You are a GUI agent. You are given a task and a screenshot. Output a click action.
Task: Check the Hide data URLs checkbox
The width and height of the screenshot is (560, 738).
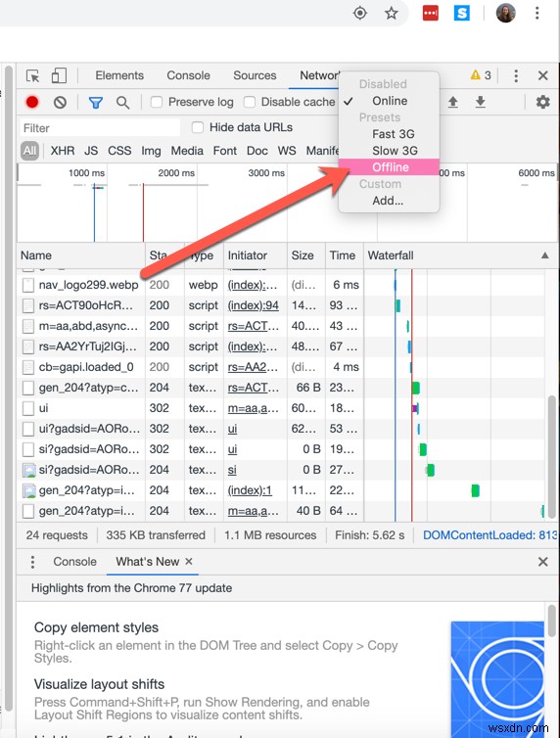198,127
